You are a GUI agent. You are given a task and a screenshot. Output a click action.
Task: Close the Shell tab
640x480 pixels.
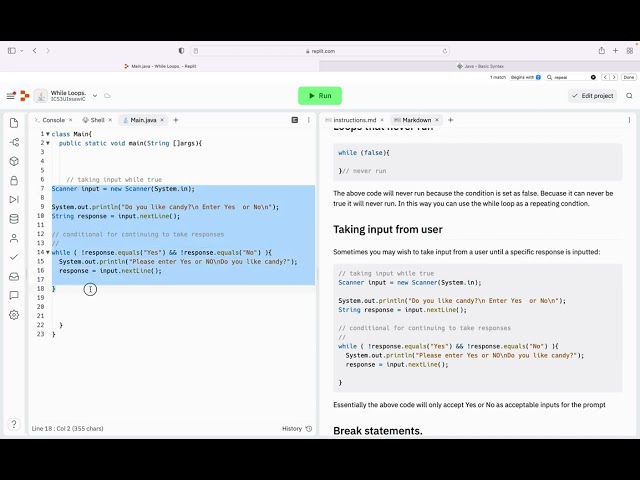pyautogui.click(x=110, y=120)
